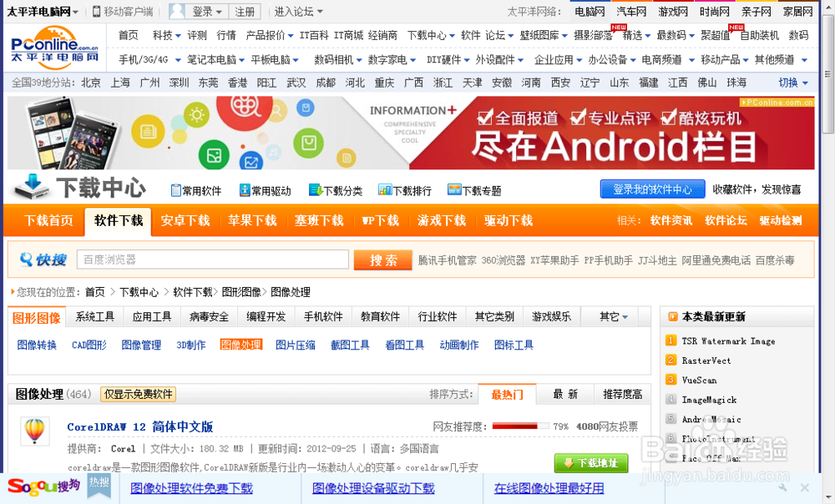Click the 热搜 ribbon tag
The height and width of the screenshot is (504, 835).
click(x=99, y=484)
